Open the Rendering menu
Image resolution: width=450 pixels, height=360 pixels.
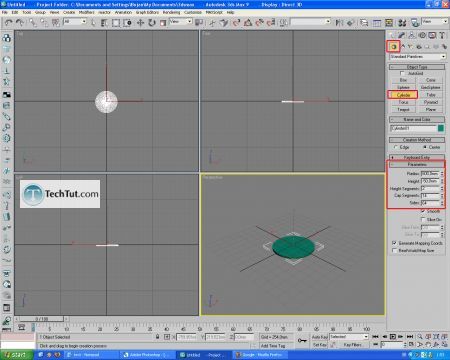click(x=171, y=12)
